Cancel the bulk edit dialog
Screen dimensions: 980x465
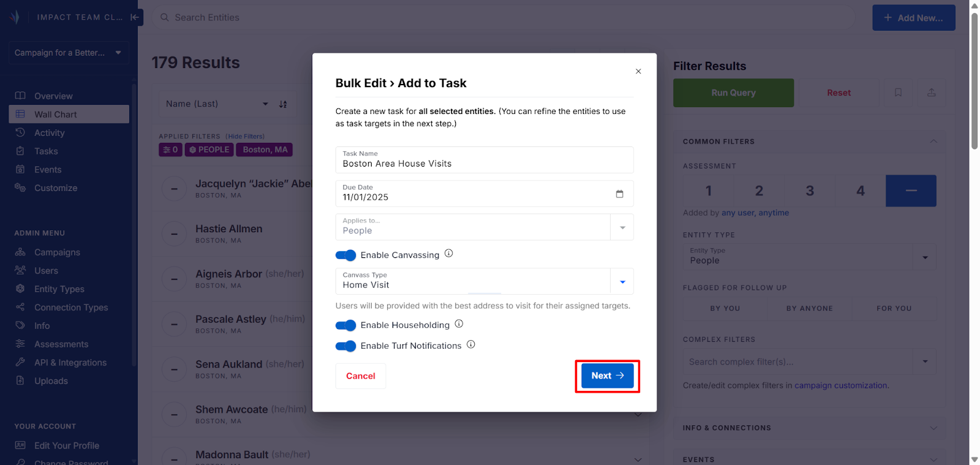361,376
